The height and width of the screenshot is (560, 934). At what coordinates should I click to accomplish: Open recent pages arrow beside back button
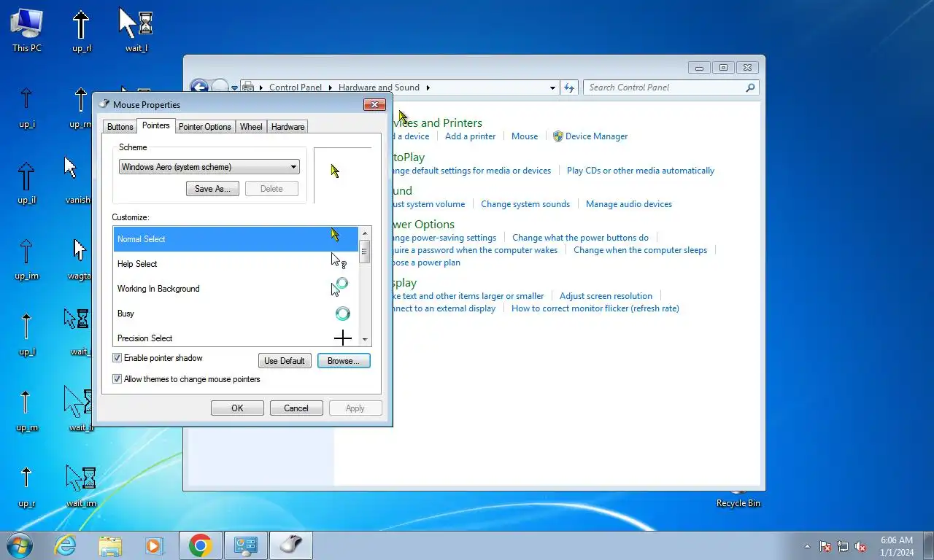(x=235, y=87)
